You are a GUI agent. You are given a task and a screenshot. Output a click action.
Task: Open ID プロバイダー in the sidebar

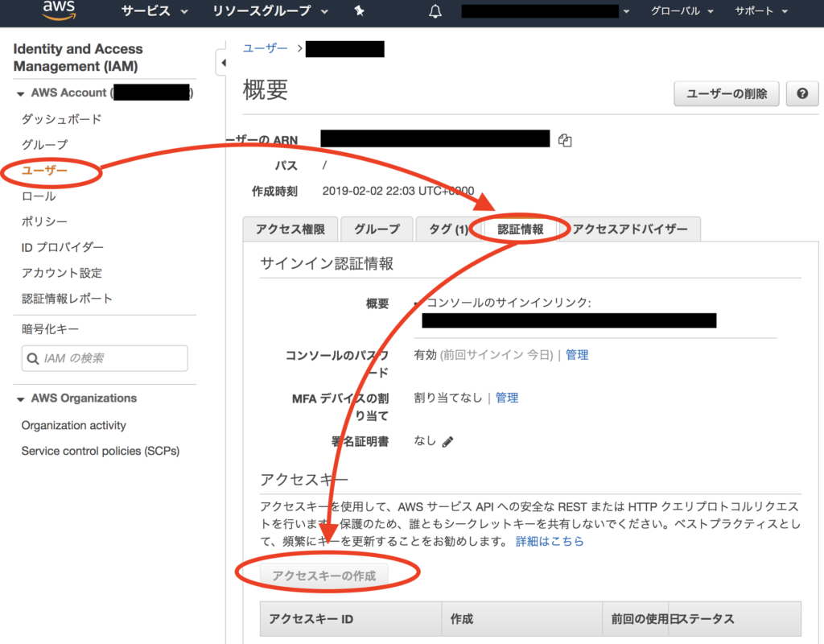point(63,247)
